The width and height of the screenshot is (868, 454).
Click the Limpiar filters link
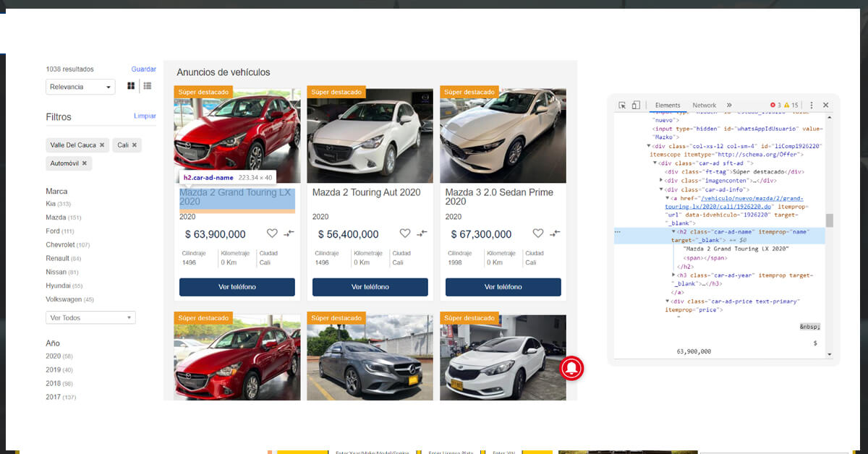(x=145, y=116)
